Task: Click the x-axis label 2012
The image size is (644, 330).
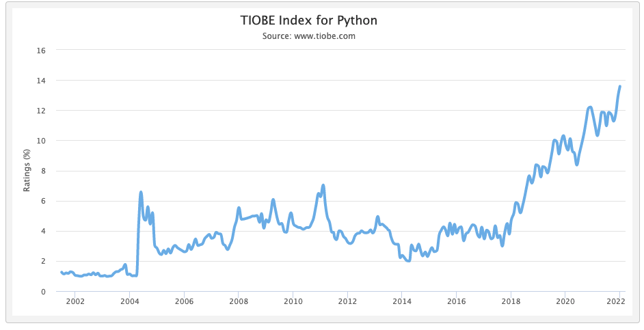Action: [x=347, y=301]
